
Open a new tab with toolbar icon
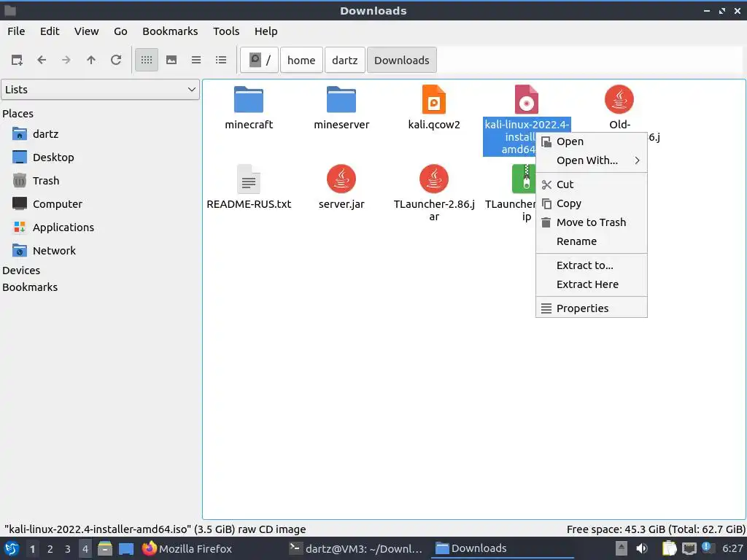pos(17,60)
